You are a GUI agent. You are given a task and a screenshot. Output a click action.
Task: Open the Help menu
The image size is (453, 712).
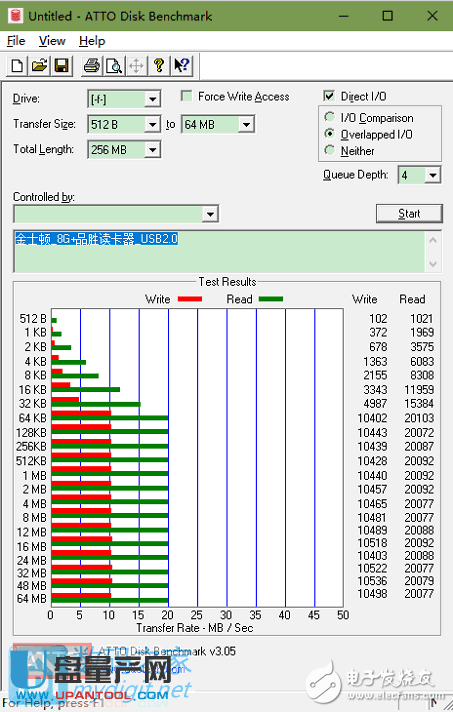coord(92,41)
